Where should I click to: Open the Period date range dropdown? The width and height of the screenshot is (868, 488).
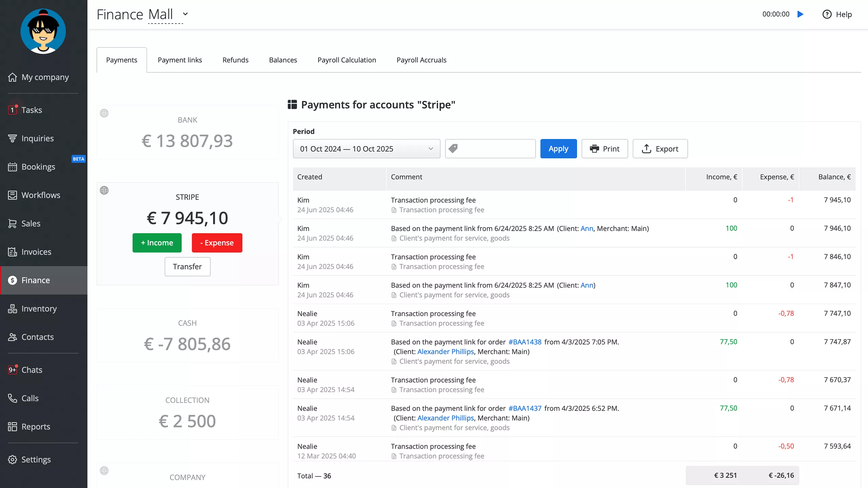366,149
